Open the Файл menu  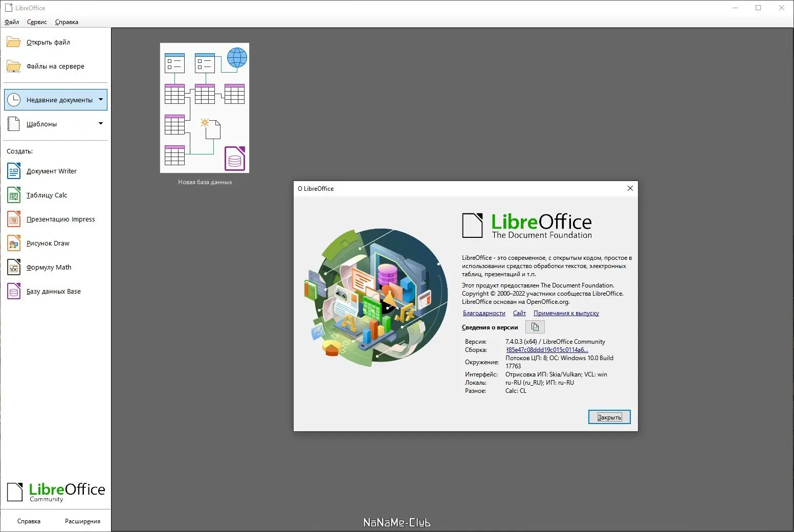click(12, 22)
